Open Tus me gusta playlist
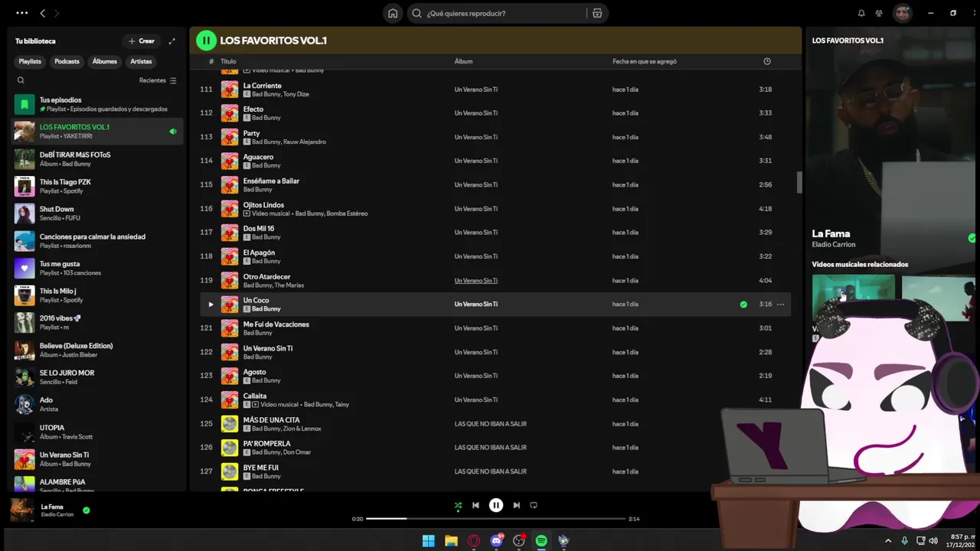This screenshot has height=551, width=980. point(98,268)
